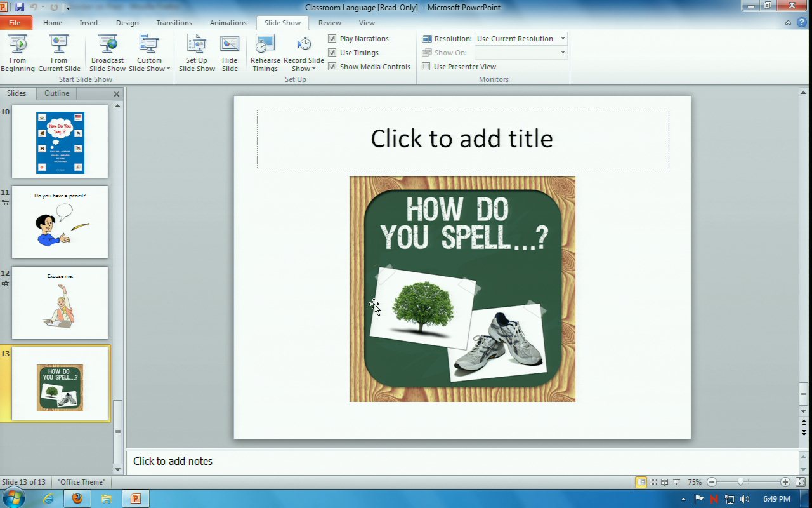
Task: Enable Use Presenter View checkbox
Action: [x=426, y=67]
